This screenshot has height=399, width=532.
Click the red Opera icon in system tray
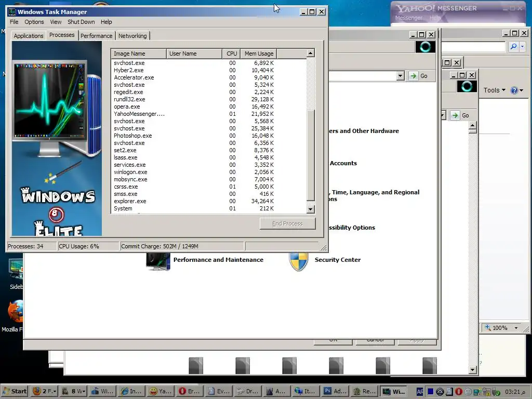[x=458, y=392]
